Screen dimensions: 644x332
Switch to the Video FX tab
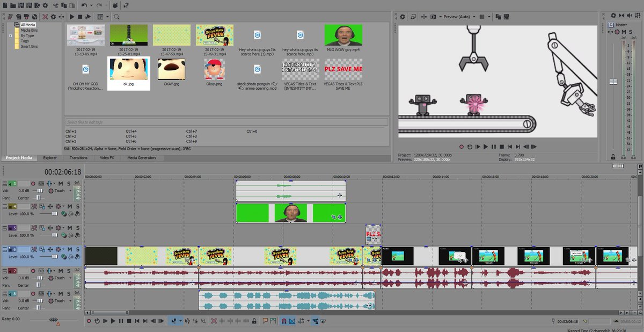pyautogui.click(x=107, y=158)
